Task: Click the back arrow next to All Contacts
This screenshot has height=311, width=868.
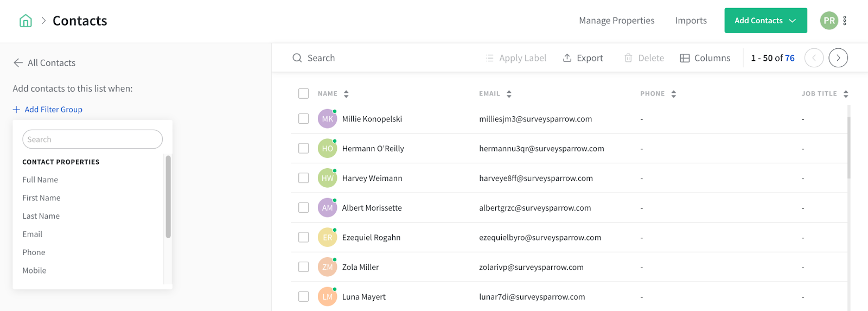Action: click(x=18, y=63)
